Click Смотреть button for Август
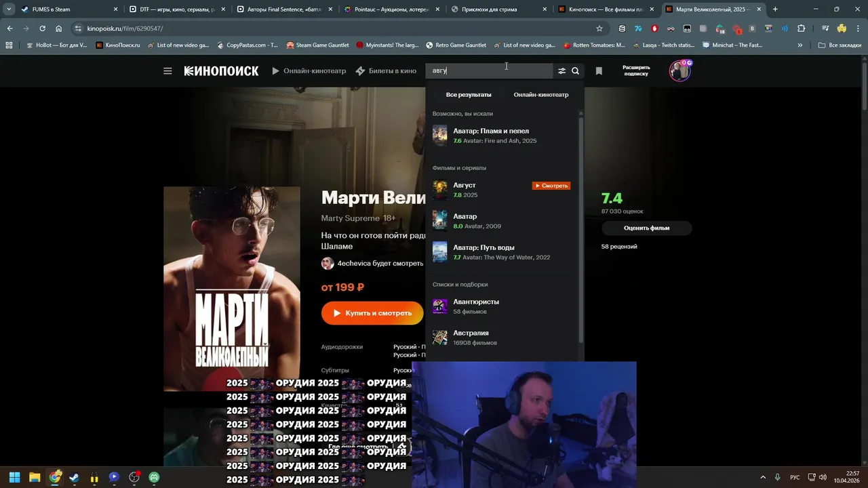The height and width of the screenshot is (488, 868). [551, 186]
